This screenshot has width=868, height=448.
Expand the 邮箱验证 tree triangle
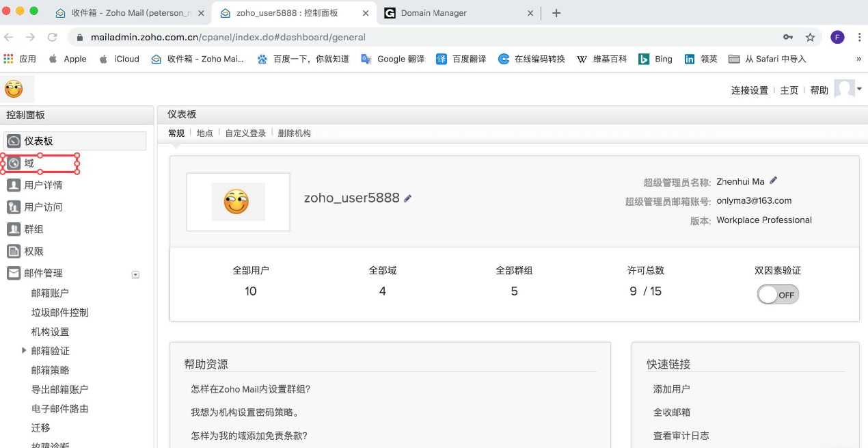point(25,350)
